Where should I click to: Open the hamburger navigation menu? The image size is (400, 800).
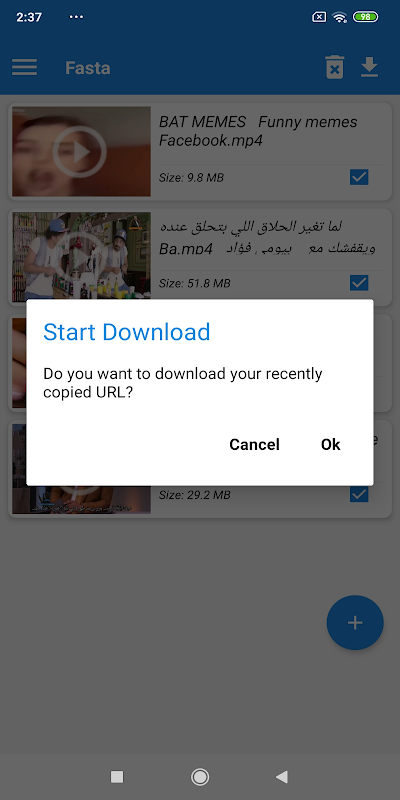(x=24, y=67)
